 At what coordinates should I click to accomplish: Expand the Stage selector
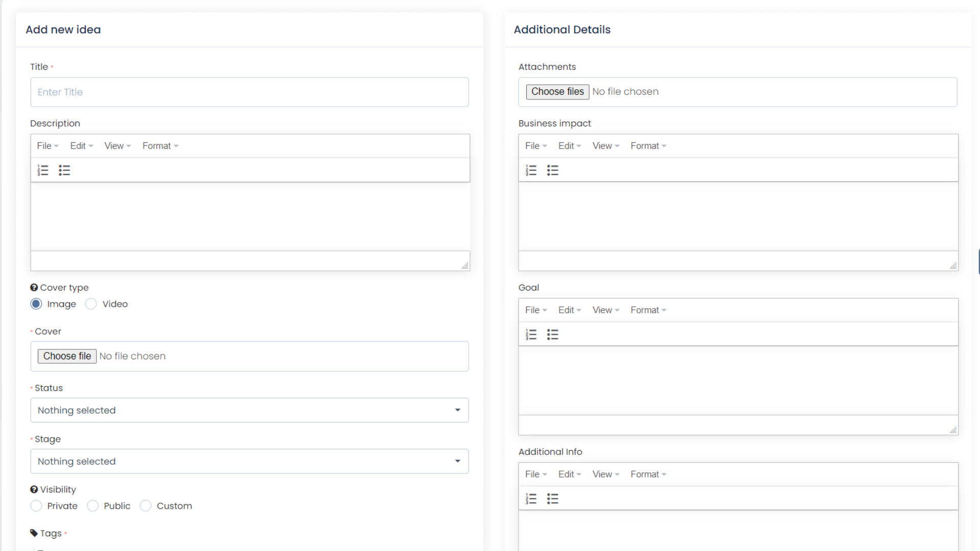click(250, 461)
